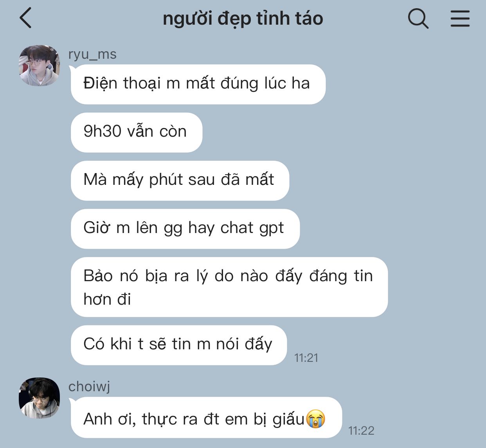Open the hamburger menu in header
486x448 pixels.
coord(460,18)
